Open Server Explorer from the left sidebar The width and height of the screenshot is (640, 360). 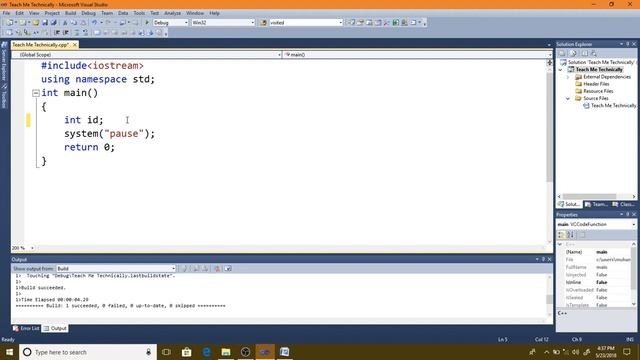click(x=4, y=62)
